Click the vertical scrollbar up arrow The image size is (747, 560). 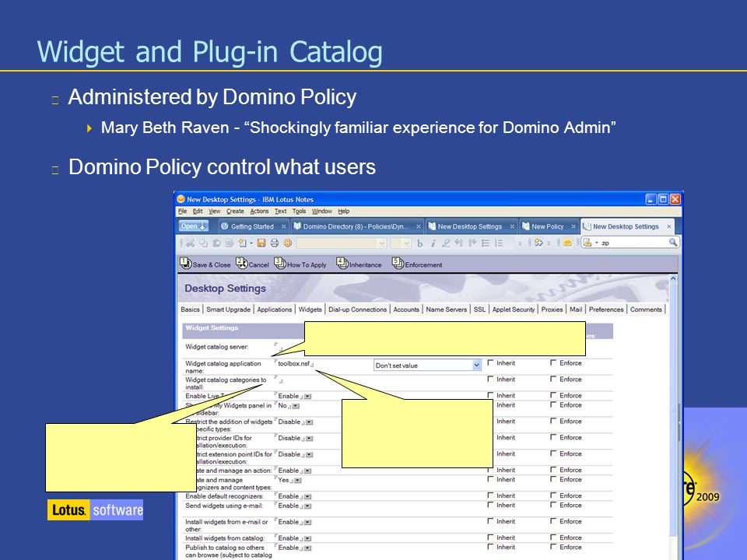point(673,278)
